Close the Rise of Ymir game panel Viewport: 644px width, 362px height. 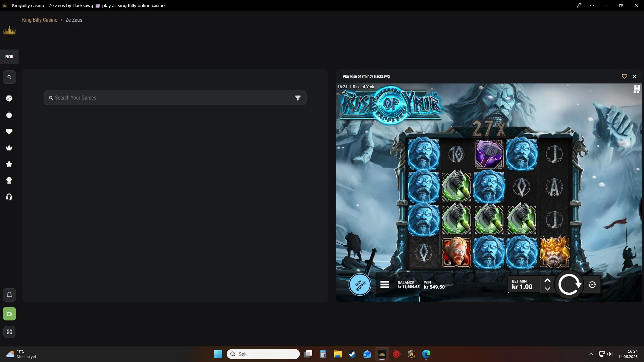635,76
